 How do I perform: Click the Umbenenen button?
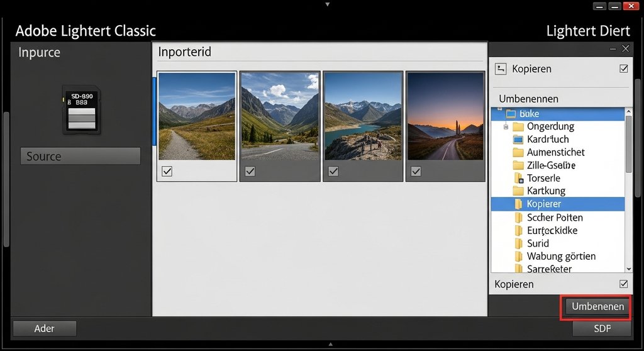(597, 306)
